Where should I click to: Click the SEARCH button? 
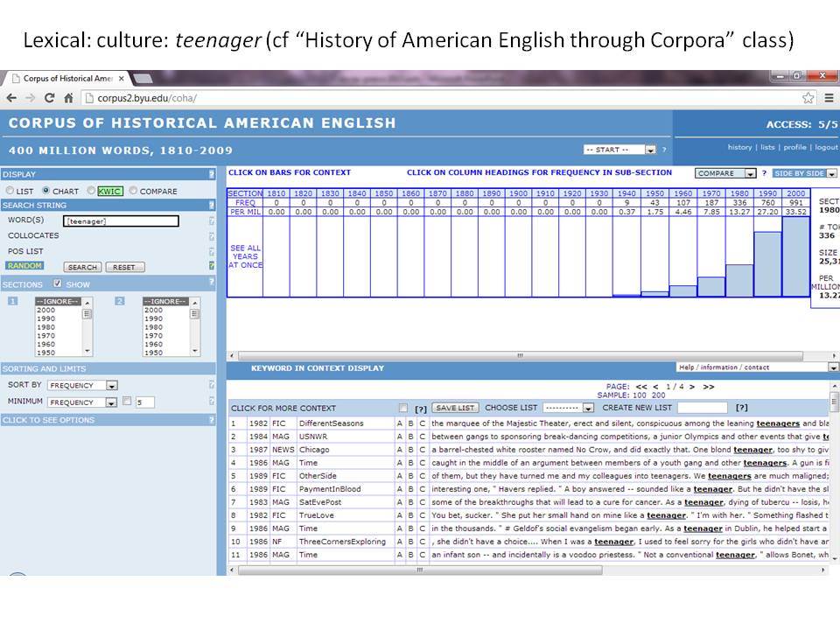pyautogui.click(x=82, y=267)
